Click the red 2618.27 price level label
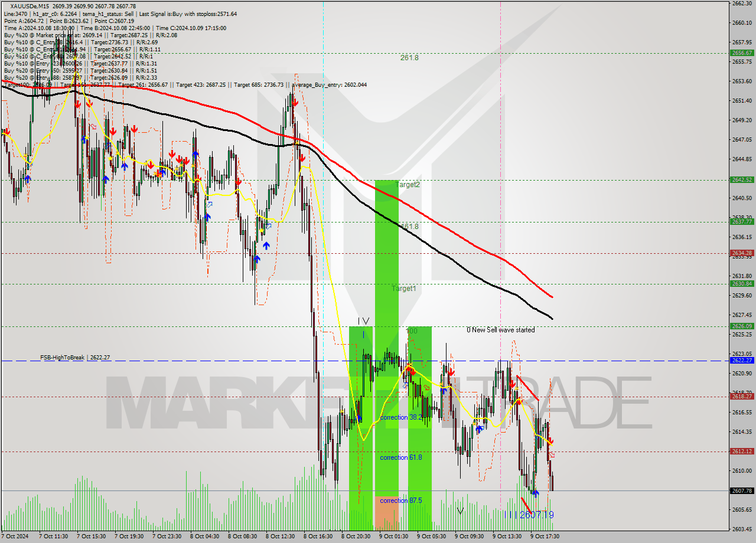Screen dimensions: 756x543 742,397
